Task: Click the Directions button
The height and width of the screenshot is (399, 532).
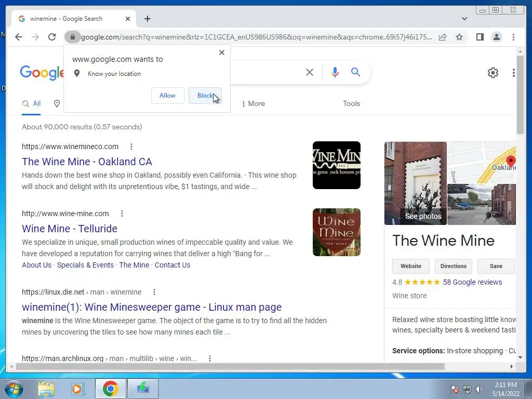Action: 453,267
